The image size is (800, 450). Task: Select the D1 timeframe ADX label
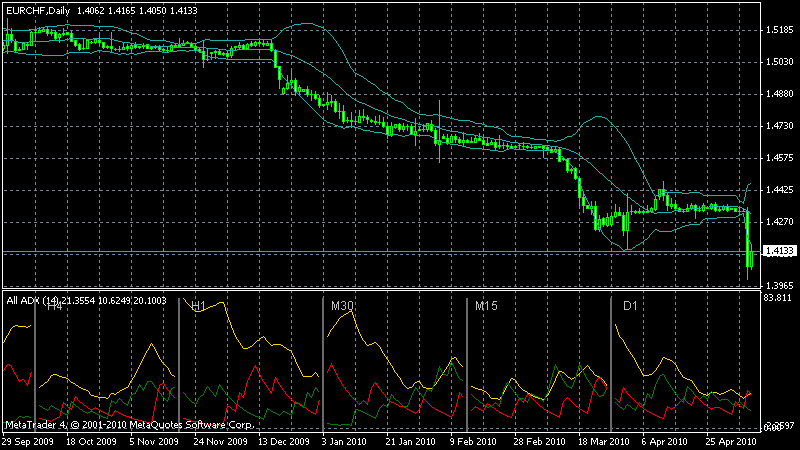(x=630, y=306)
